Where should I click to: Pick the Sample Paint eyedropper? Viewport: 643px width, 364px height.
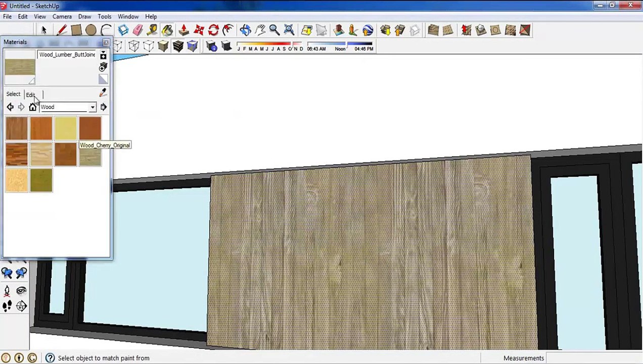(103, 93)
